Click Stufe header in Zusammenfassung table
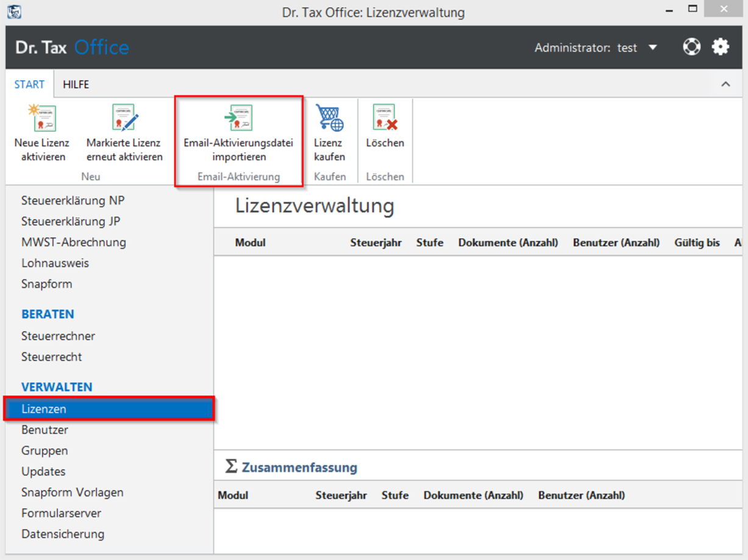Viewport: 748px width, 560px height. point(395,495)
